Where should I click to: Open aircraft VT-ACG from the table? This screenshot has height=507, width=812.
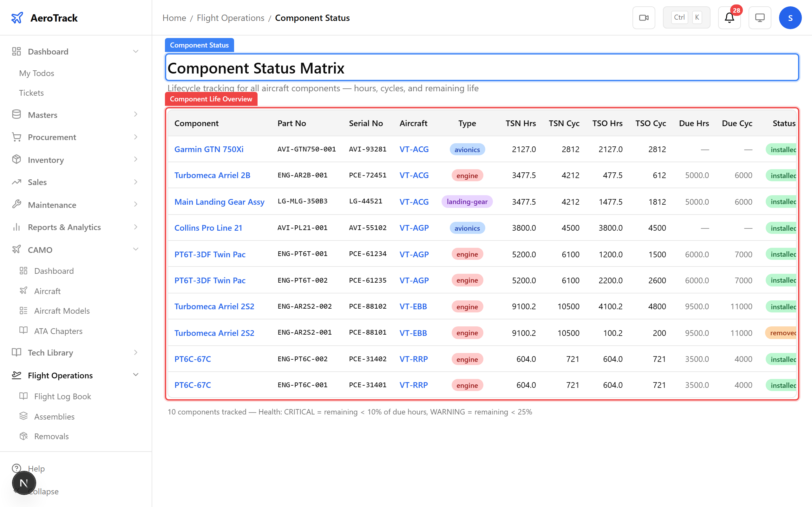413,149
